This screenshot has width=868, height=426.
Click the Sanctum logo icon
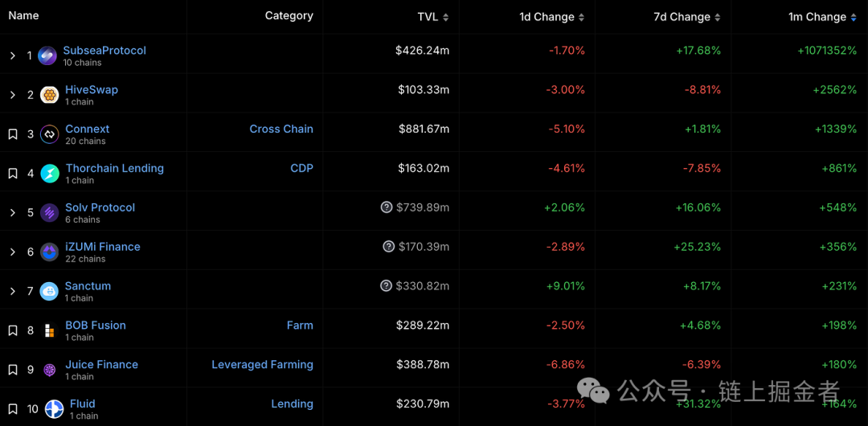coord(50,292)
